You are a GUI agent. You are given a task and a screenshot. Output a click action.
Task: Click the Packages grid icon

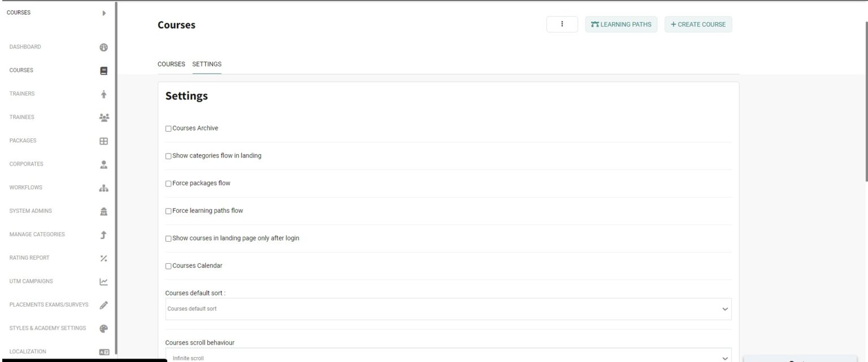(103, 141)
